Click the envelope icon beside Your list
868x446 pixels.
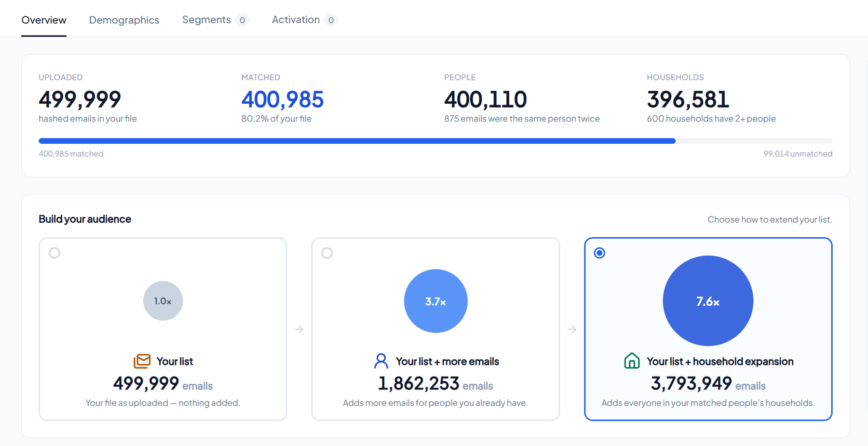point(142,361)
